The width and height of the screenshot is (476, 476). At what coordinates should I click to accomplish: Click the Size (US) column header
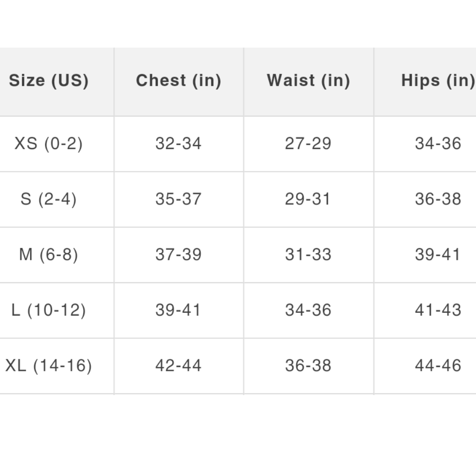49,80
